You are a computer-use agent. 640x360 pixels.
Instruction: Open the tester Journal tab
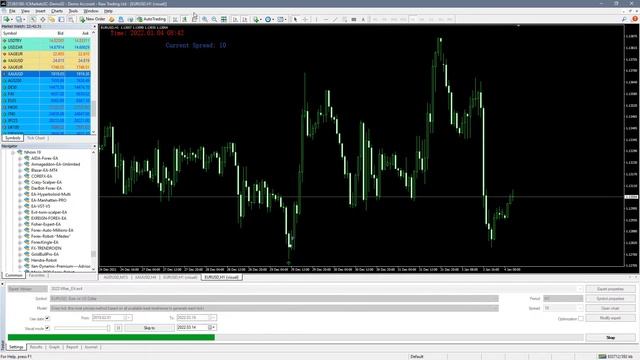pos(91,347)
